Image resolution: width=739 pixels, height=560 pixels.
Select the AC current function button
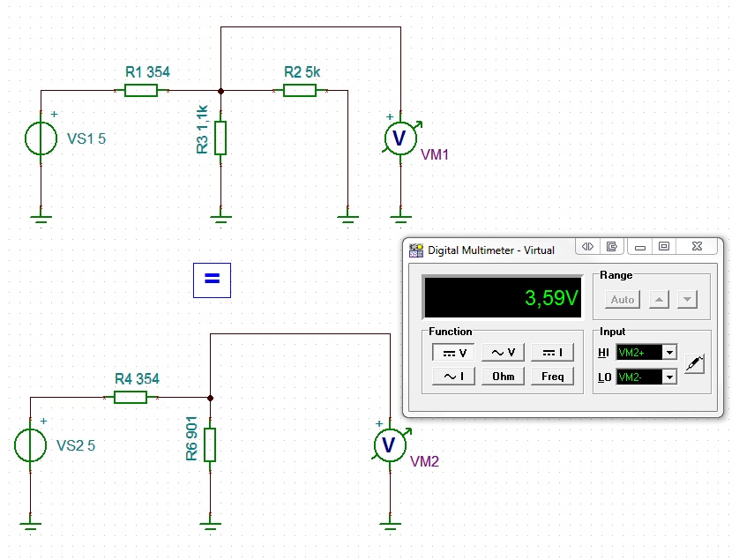point(453,377)
